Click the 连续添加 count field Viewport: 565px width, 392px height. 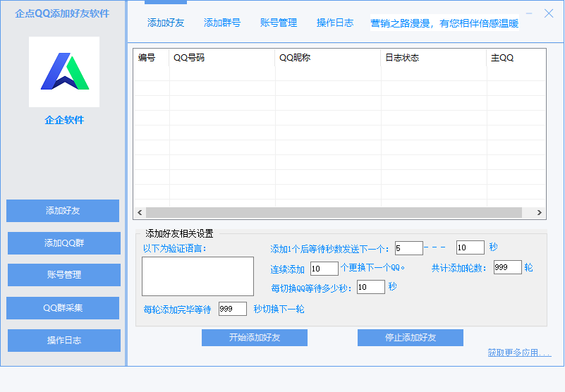coord(324,269)
